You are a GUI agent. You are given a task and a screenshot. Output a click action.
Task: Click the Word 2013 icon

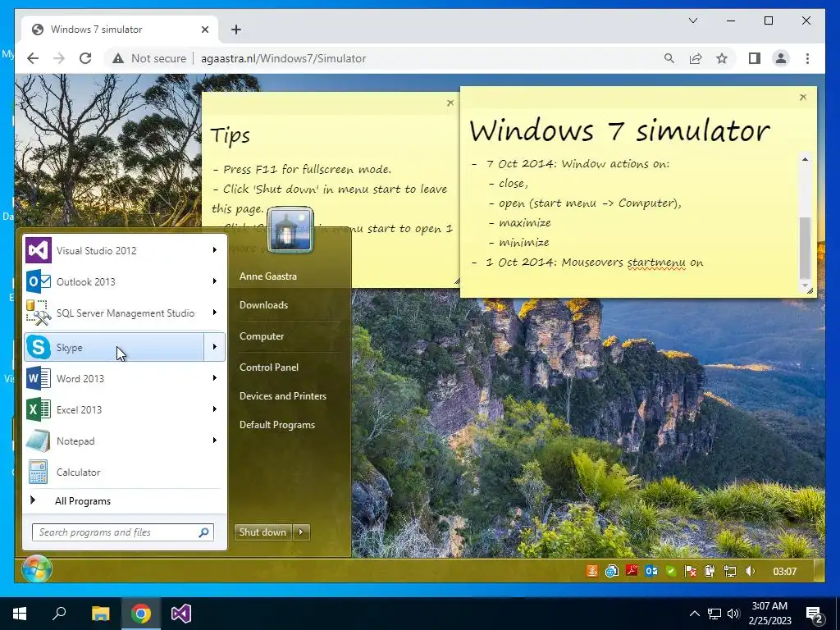tap(39, 378)
